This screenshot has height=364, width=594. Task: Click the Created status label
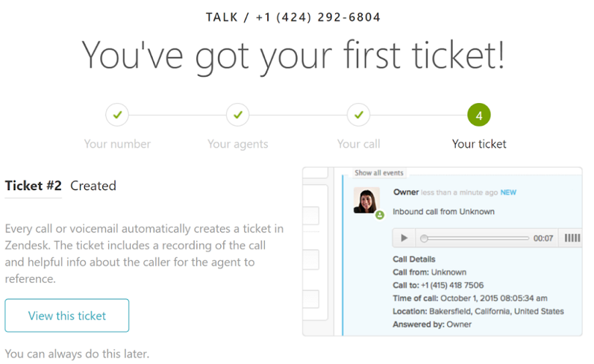click(93, 186)
